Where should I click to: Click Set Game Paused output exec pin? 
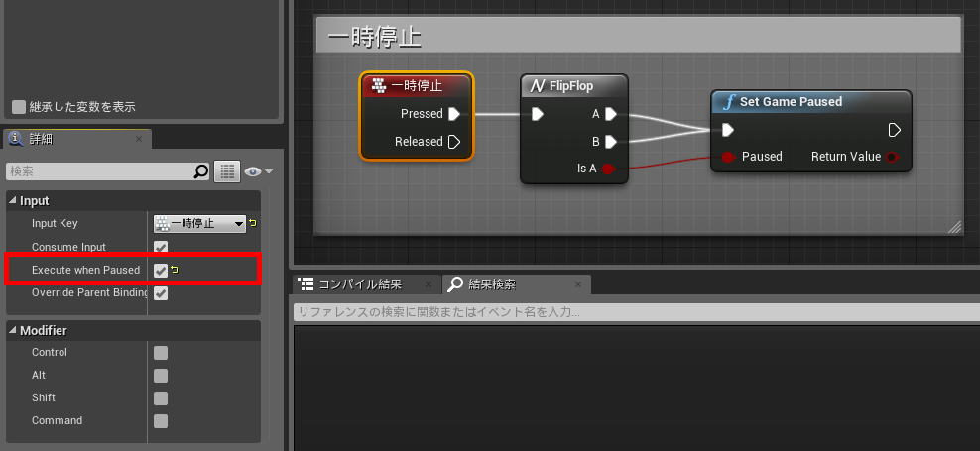pyautogui.click(x=894, y=130)
